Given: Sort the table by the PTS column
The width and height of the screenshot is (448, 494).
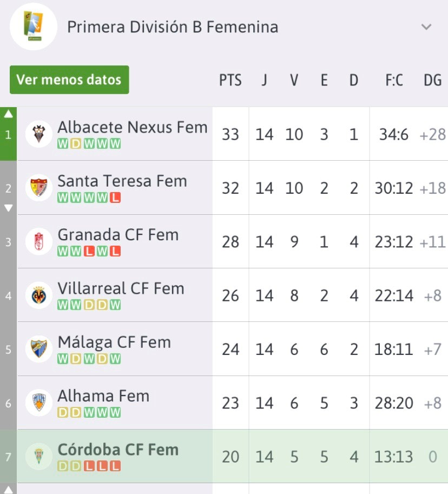Looking at the screenshot, I should pos(230,80).
